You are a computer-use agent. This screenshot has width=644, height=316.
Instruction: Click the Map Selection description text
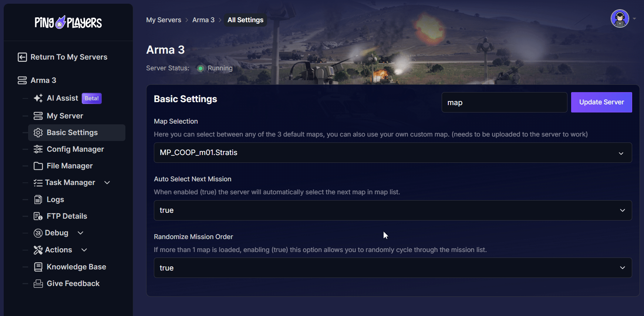(x=371, y=134)
